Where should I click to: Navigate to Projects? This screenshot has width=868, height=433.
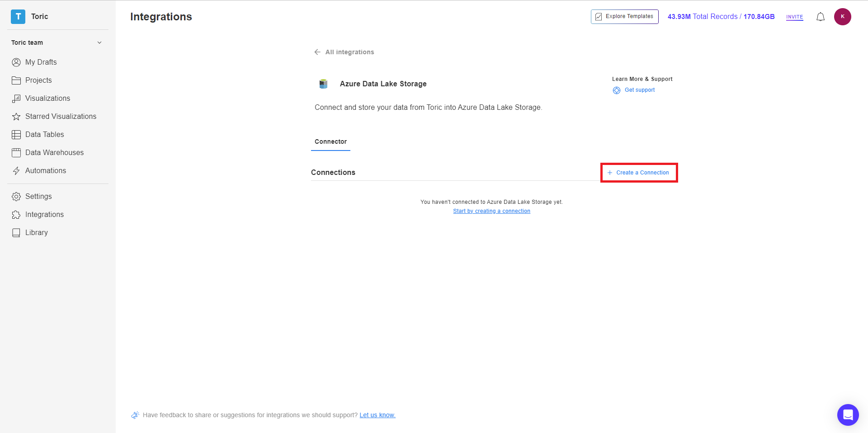pos(38,80)
